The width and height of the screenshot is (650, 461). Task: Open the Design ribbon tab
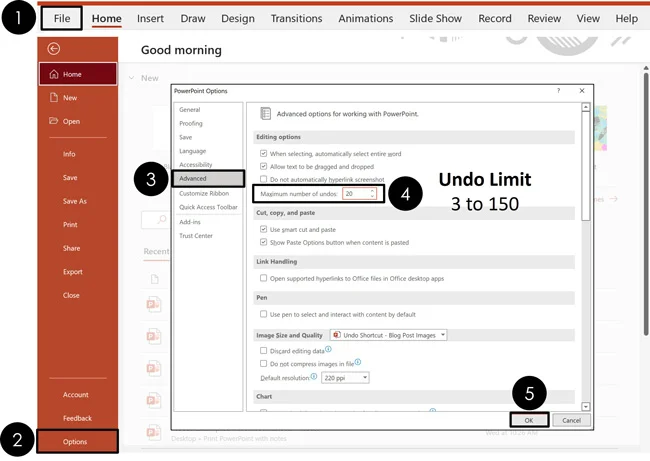tap(238, 18)
